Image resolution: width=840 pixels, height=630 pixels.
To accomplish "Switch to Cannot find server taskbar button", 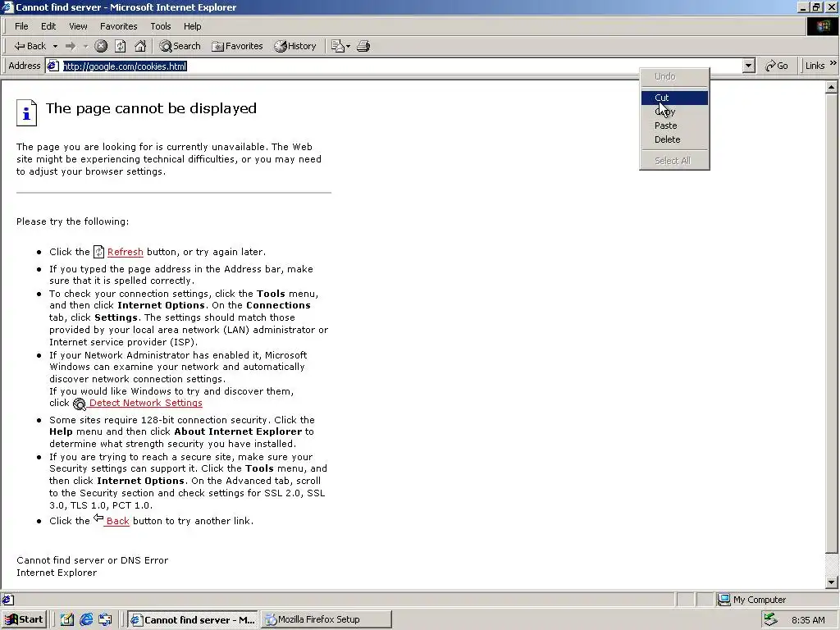I will click(x=193, y=620).
